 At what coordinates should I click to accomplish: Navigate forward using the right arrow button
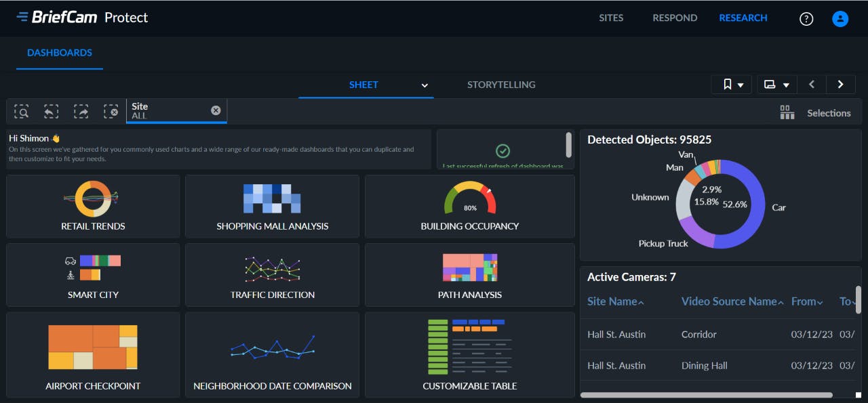(x=840, y=84)
